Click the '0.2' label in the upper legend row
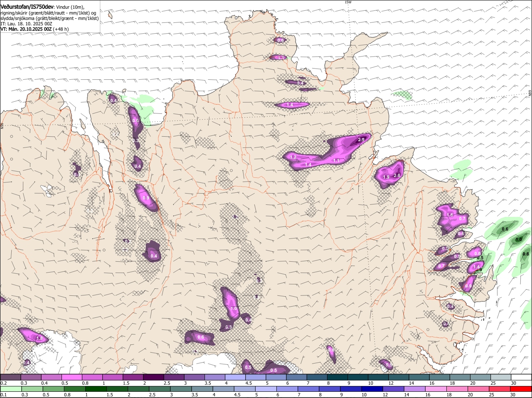Image resolution: width=532 pixels, height=398 pixels. tap(3, 383)
